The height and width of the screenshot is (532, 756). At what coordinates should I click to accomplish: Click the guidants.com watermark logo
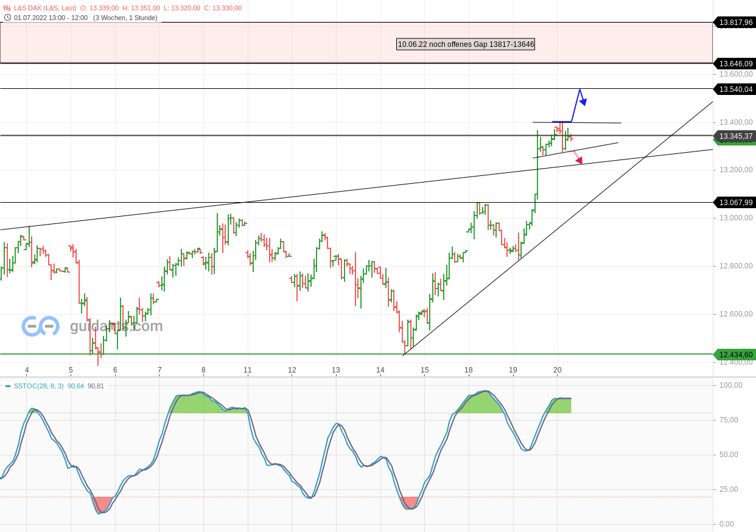click(x=40, y=326)
